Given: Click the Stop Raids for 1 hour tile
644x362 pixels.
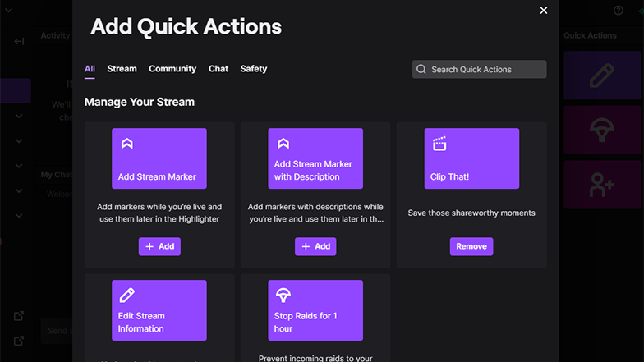Looking at the screenshot, I should (x=315, y=310).
